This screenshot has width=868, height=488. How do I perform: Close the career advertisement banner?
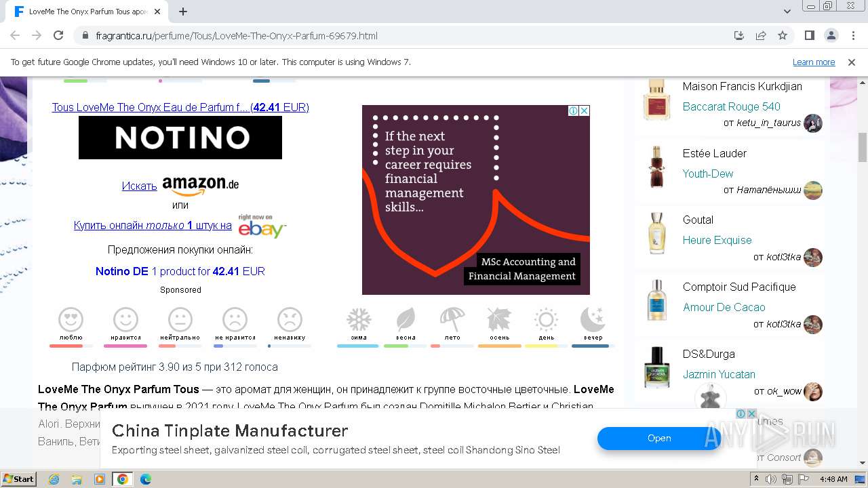click(x=584, y=110)
